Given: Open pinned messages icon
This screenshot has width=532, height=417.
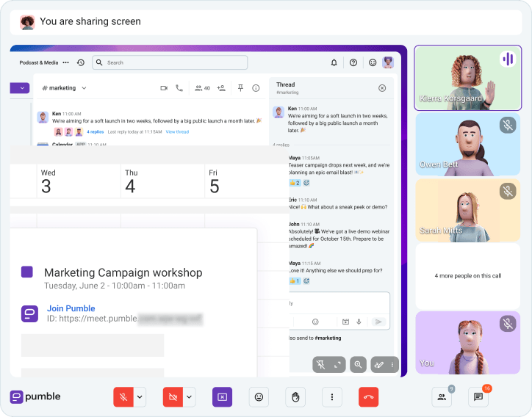Looking at the screenshot, I should click(240, 88).
